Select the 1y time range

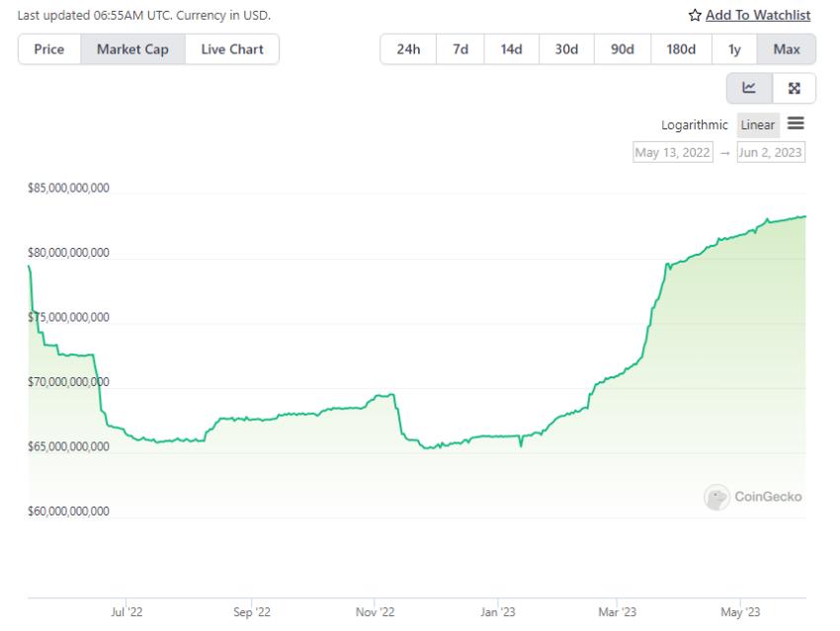pos(734,49)
